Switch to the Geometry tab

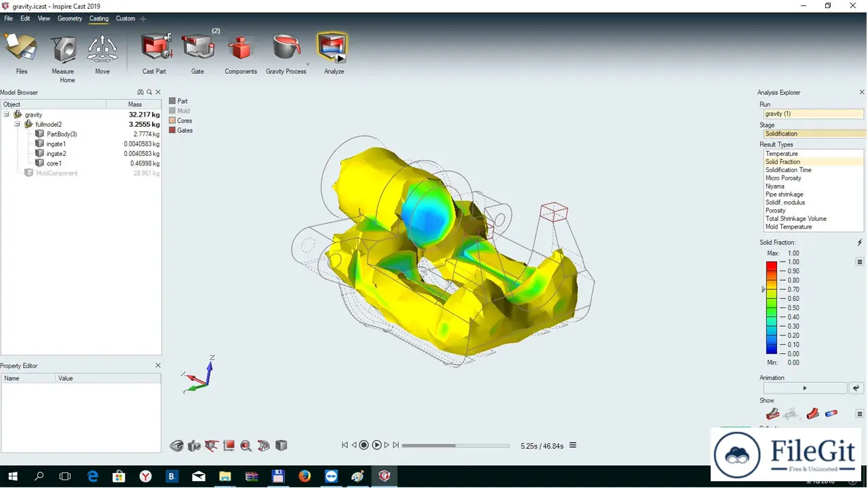pos(70,18)
